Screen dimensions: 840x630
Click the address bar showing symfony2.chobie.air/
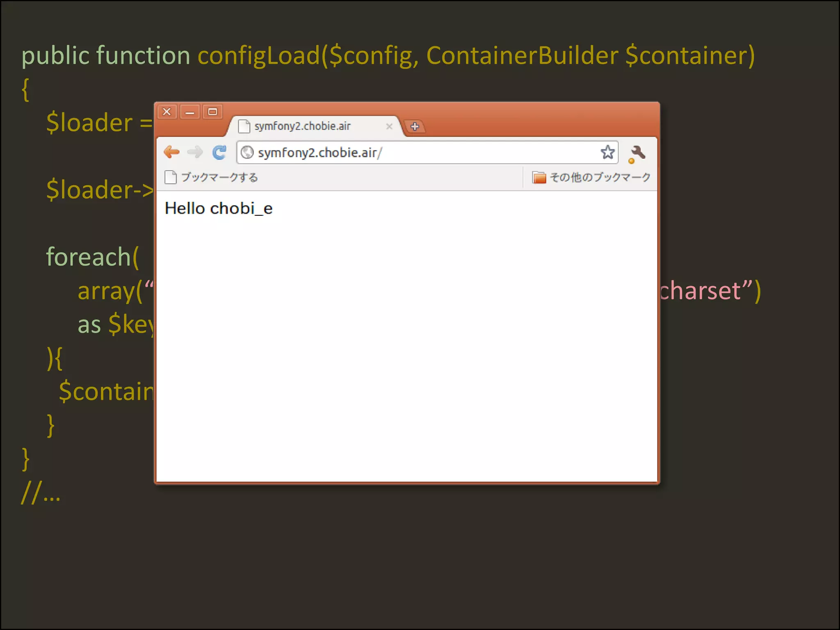pos(427,153)
